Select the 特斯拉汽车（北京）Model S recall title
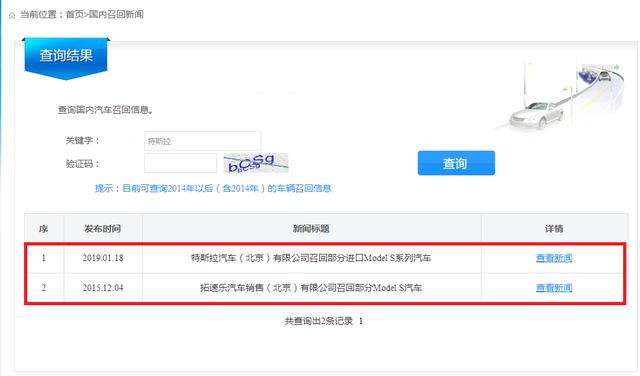640x376 pixels. pos(311,258)
